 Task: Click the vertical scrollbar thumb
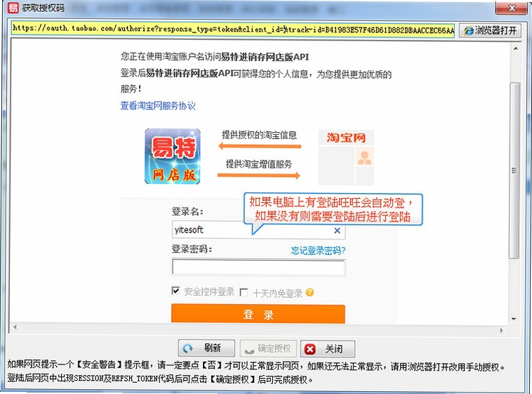pos(514,171)
